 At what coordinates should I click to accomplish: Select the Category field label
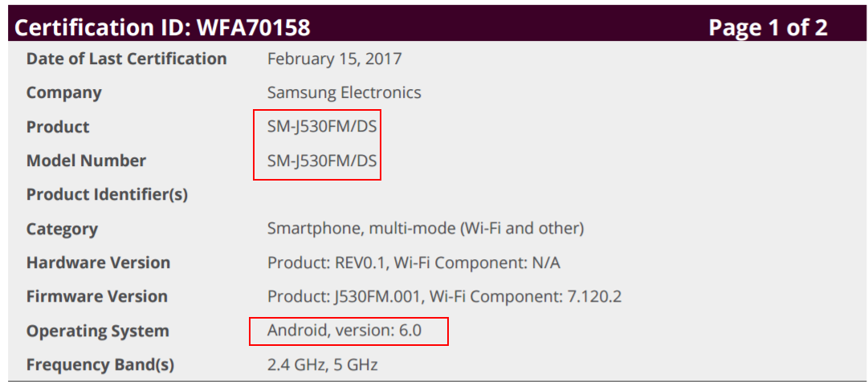(62, 229)
